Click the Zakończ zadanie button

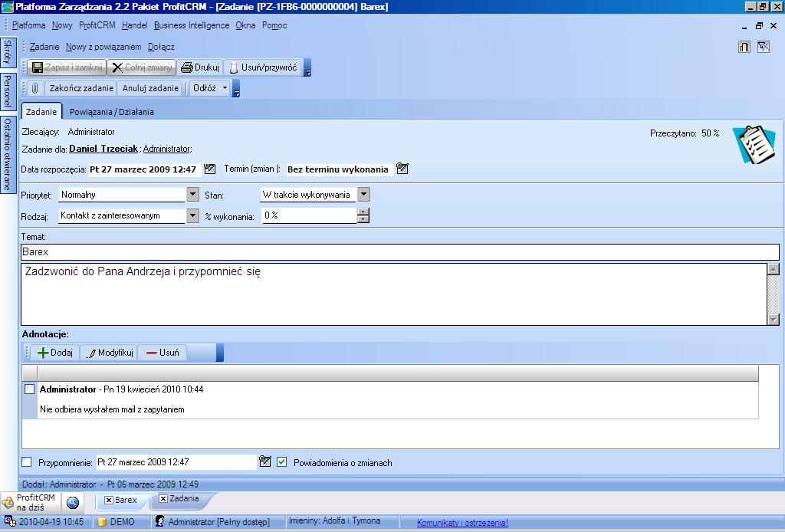[x=81, y=88]
